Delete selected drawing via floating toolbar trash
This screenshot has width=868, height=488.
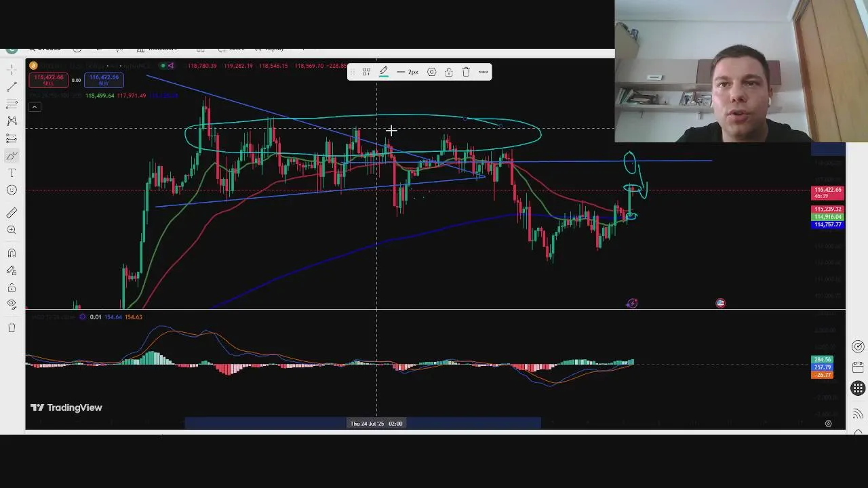(466, 72)
